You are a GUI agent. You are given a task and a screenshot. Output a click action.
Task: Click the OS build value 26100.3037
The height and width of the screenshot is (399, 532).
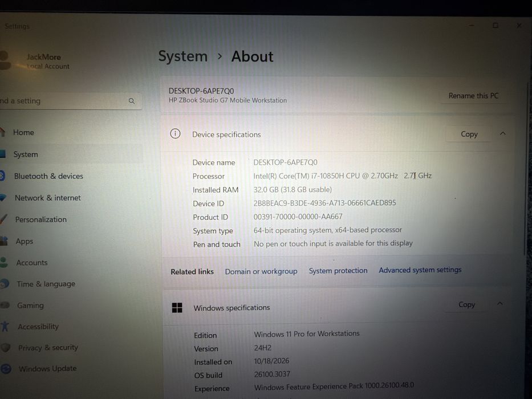click(x=272, y=374)
